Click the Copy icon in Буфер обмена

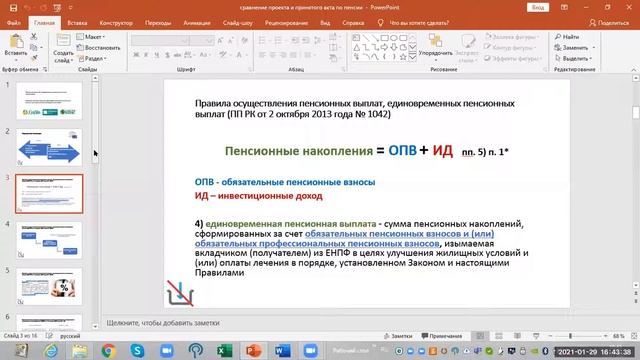coord(34,47)
